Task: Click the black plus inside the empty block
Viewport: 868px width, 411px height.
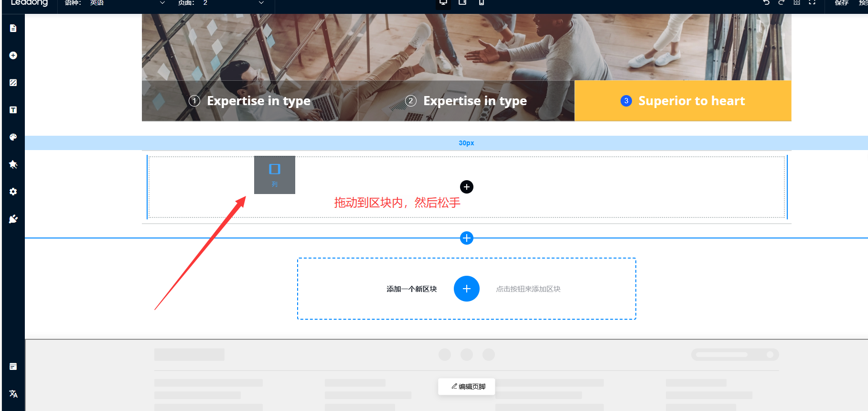Action: [x=467, y=187]
